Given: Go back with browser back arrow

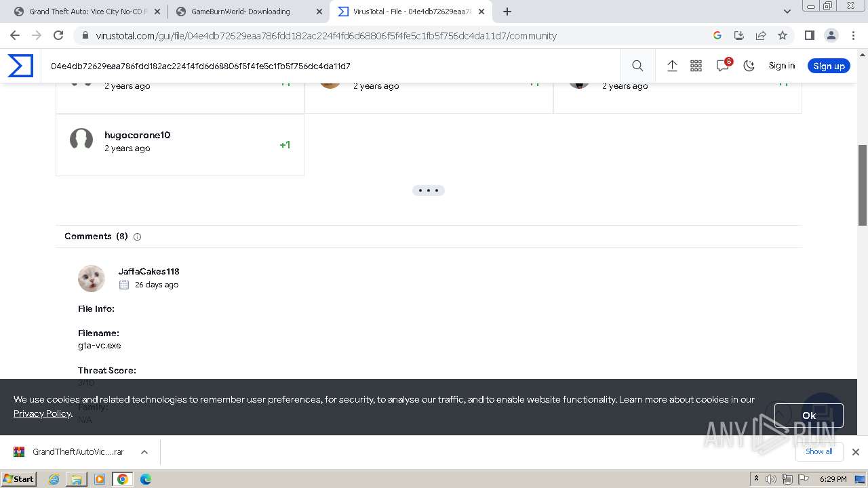Looking at the screenshot, I should [x=15, y=35].
